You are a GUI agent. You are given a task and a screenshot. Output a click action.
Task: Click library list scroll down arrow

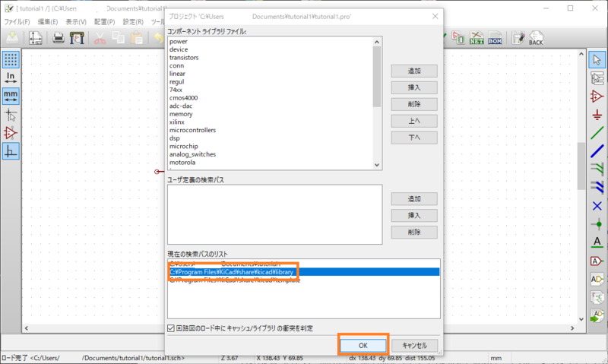click(x=376, y=165)
